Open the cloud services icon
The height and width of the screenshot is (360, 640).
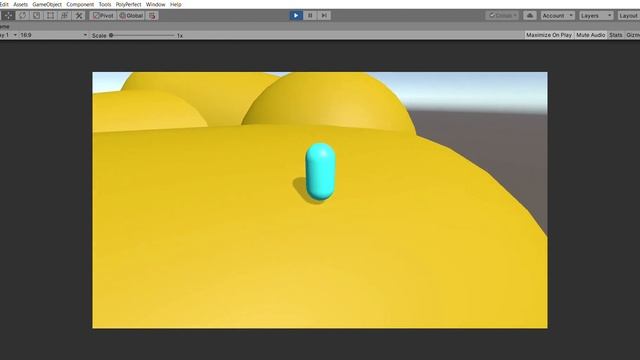click(x=530, y=16)
